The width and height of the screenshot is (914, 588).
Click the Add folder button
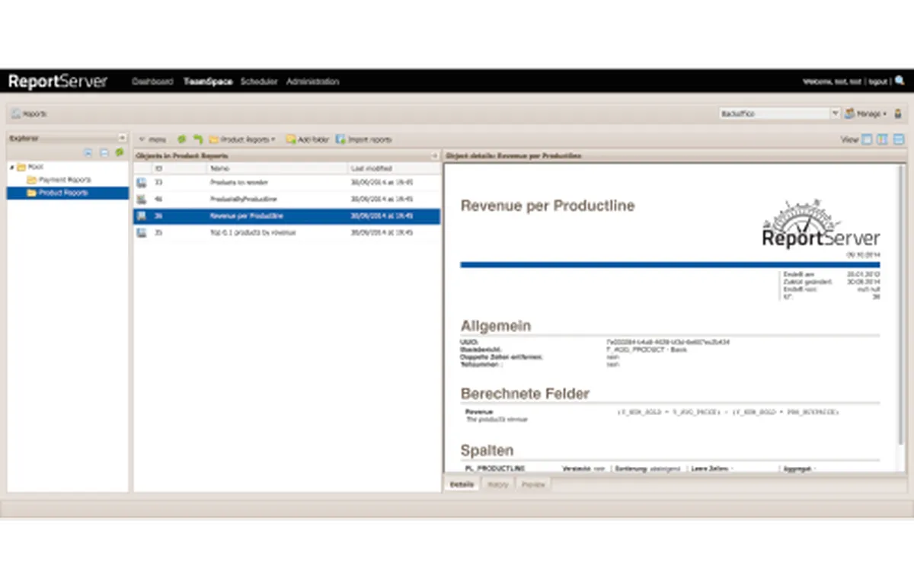pos(308,139)
